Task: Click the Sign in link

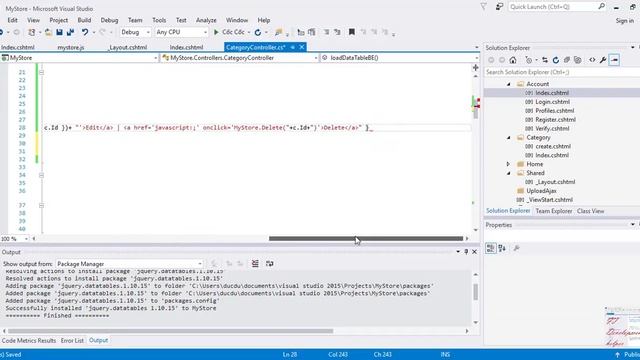Action: [625, 20]
